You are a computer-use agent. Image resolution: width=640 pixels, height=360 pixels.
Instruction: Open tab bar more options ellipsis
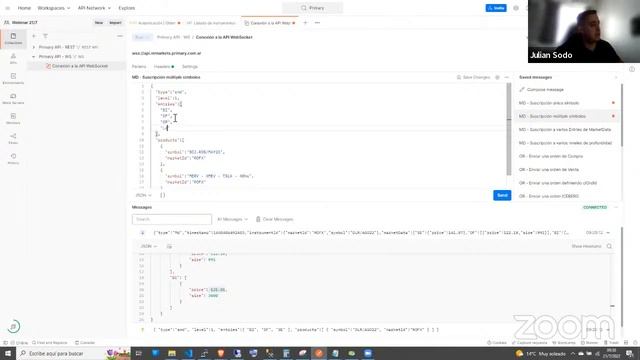(317, 23)
